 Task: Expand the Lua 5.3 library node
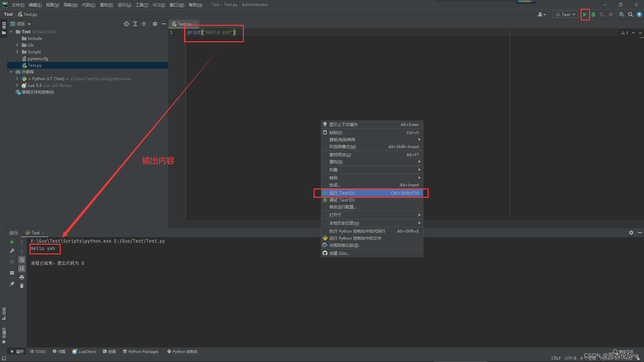17,85
